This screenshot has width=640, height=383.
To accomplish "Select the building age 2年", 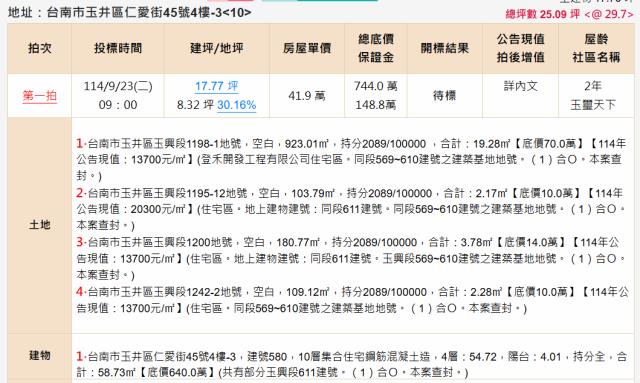I will (x=593, y=86).
